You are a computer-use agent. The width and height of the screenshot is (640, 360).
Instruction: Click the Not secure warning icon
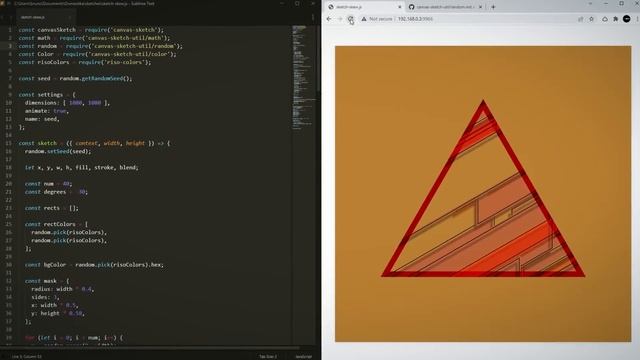[364, 19]
